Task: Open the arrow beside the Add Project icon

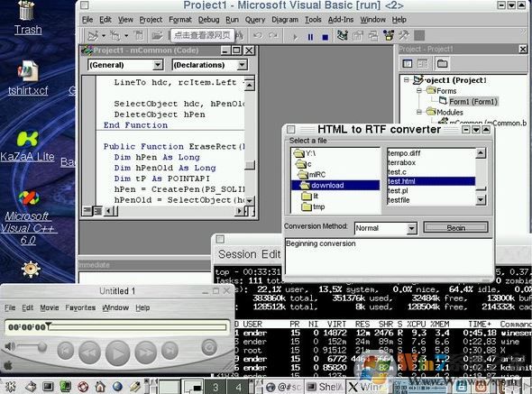Action: pos(103,36)
